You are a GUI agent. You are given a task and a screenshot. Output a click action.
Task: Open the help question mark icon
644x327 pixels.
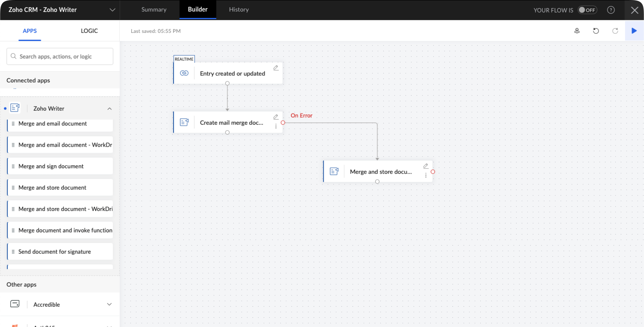[x=611, y=10]
